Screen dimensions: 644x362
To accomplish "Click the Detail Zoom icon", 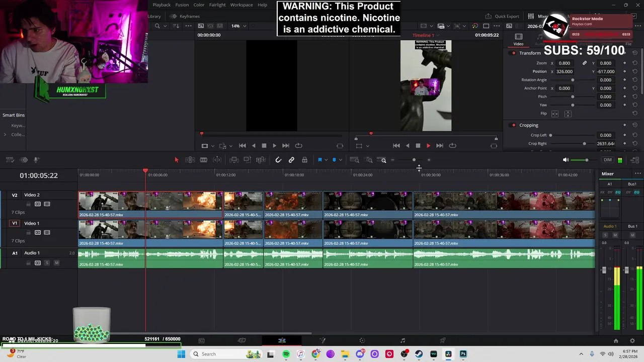I will (369, 160).
